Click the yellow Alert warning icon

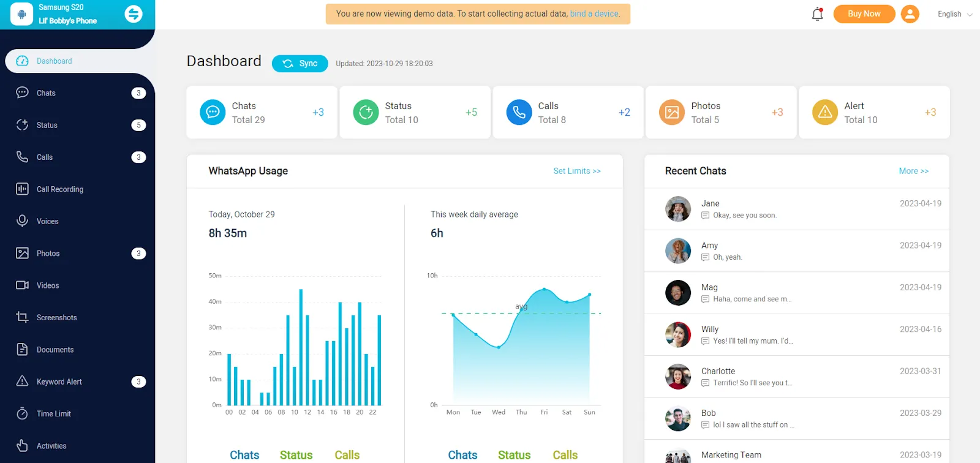[825, 112]
